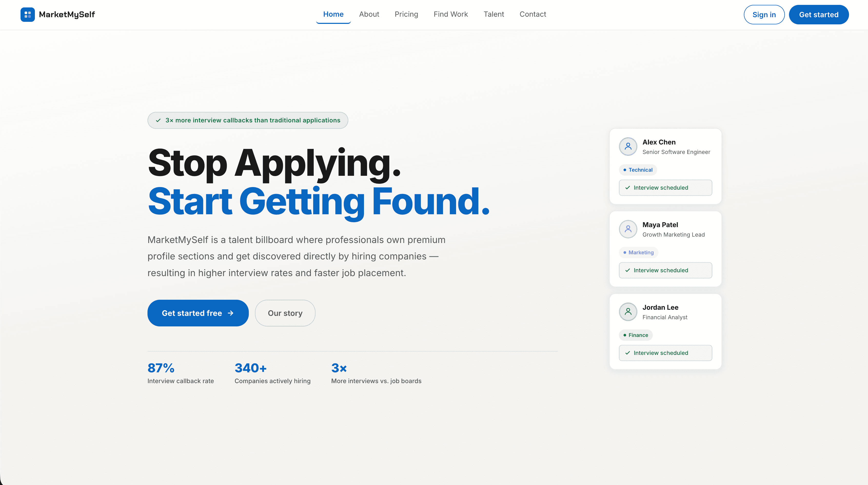Click the blue 3× statistic number
This screenshot has width=868, height=485.
coord(339,368)
